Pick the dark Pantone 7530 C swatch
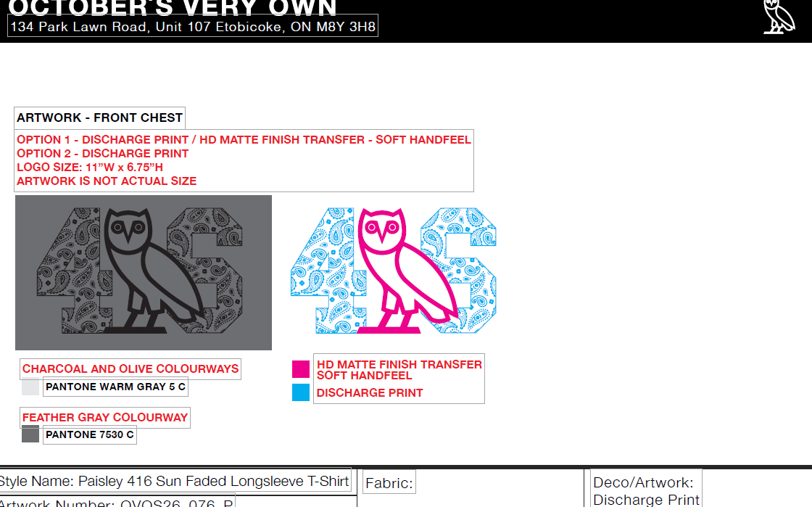Viewport: 812px width, 507px height. 30,434
